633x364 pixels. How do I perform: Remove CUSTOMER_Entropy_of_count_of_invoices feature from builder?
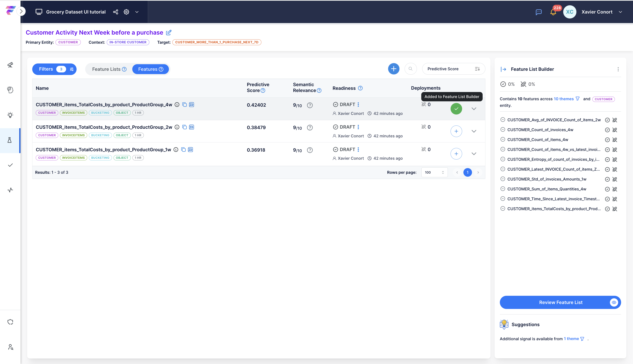pyautogui.click(x=503, y=159)
